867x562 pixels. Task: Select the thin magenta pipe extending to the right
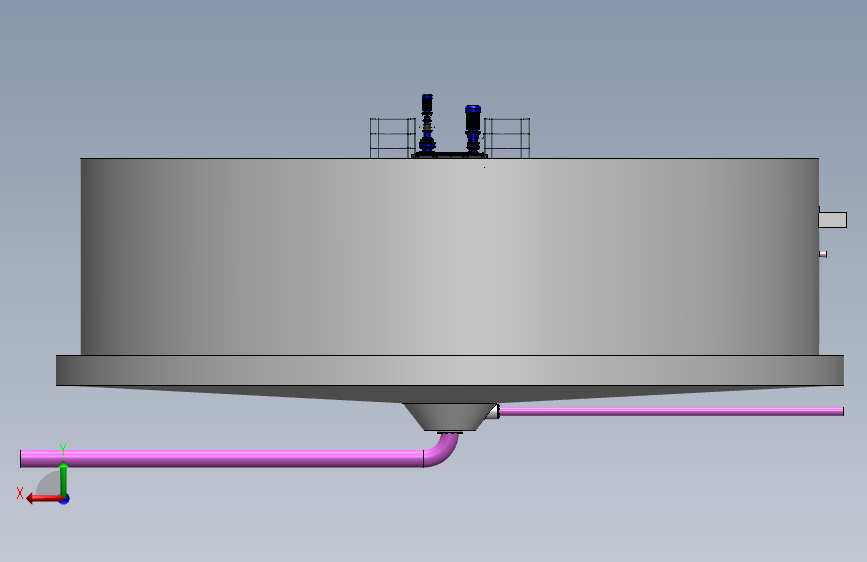click(x=671, y=411)
